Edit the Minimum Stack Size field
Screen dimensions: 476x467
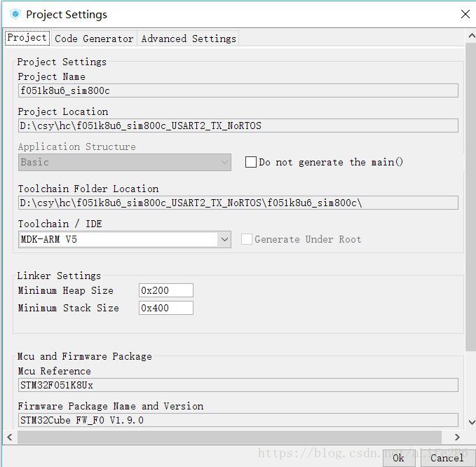coord(165,308)
